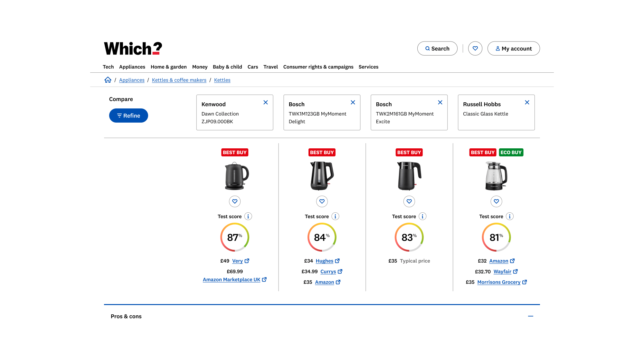Click the Search button
644x362 pixels.
tap(437, 49)
